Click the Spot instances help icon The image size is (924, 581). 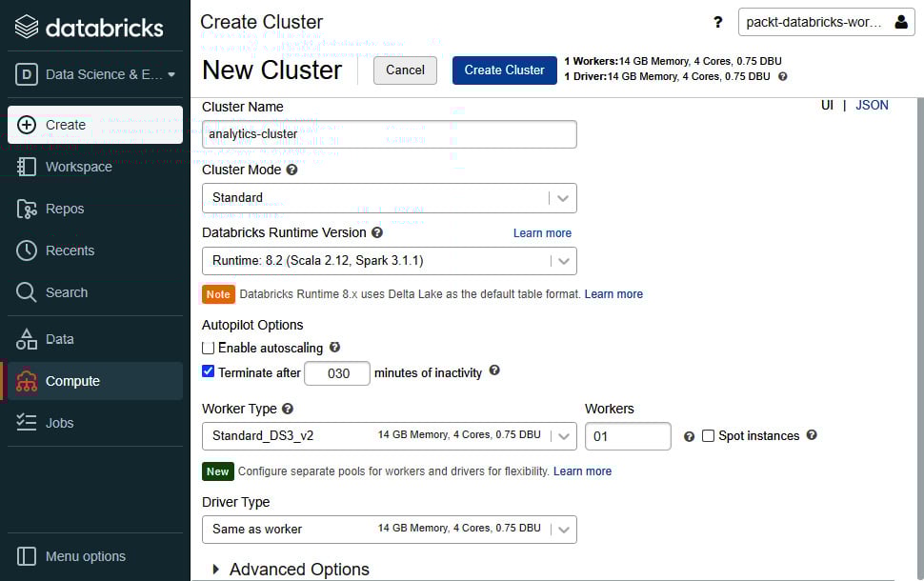point(812,435)
